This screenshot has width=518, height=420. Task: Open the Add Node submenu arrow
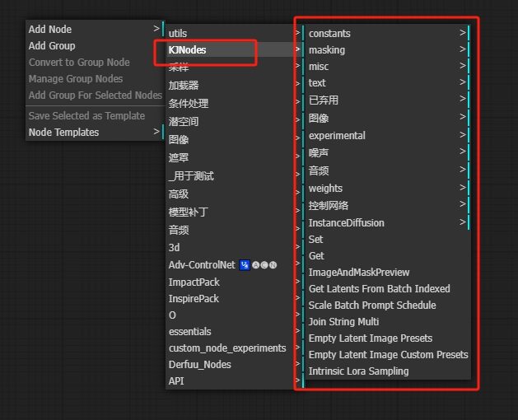click(156, 29)
